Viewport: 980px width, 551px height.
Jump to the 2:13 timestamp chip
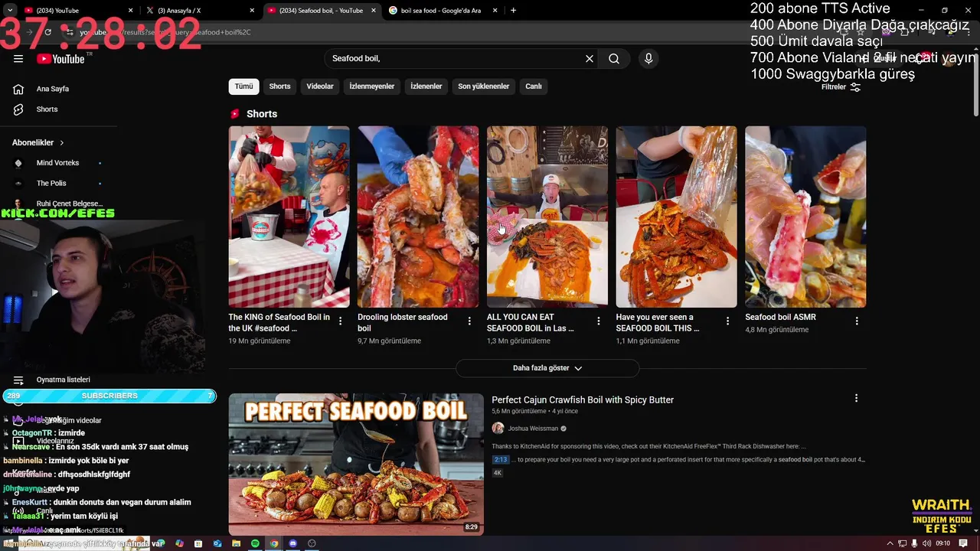[x=501, y=460]
